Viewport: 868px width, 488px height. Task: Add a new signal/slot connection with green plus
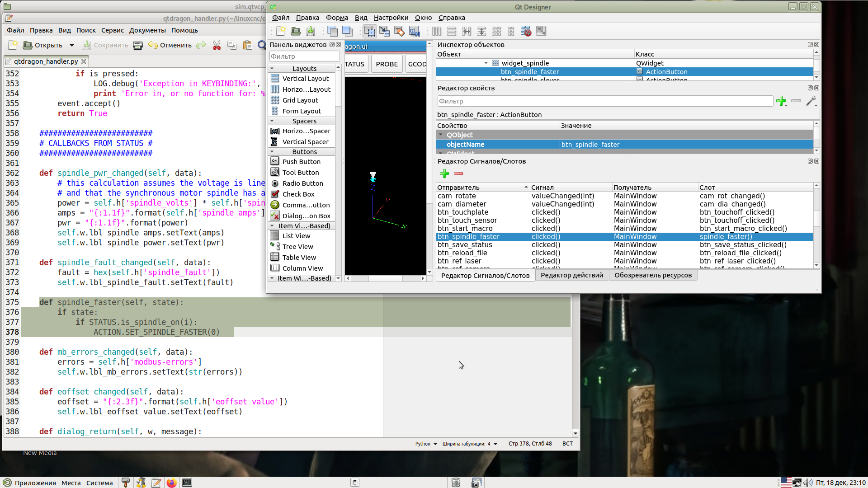click(x=444, y=174)
